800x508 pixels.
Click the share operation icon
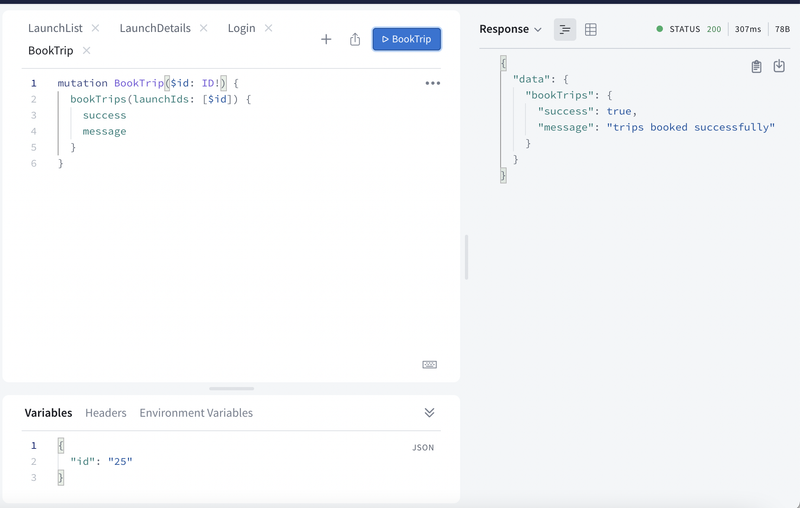[355, 39]
